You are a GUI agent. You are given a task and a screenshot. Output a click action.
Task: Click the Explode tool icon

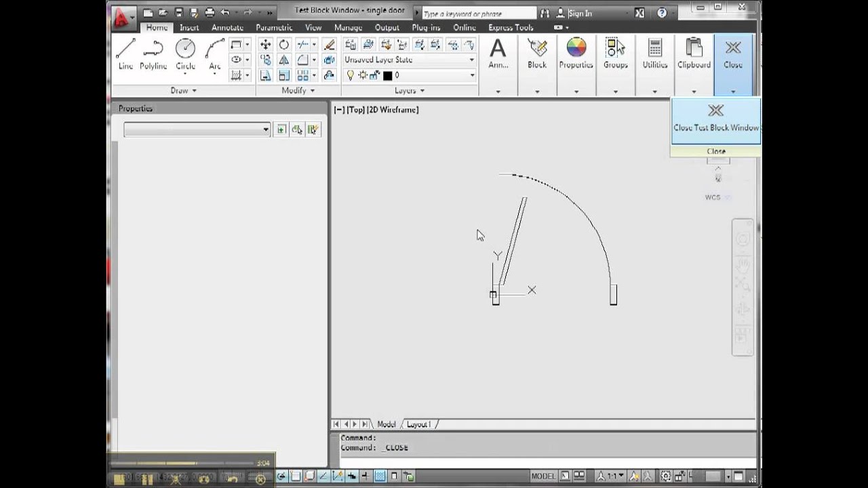click(x=330, y=60)
